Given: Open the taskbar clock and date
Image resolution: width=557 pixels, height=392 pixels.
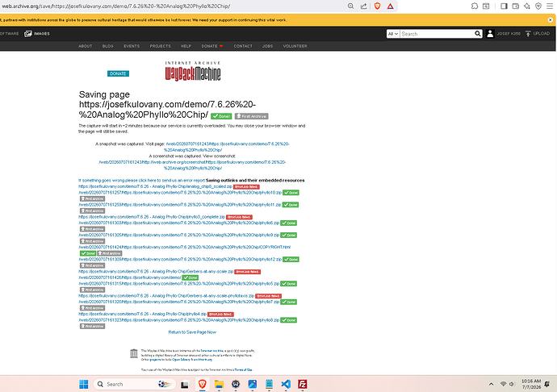Looking at the screenshot, I should click(x=531, y=384).
